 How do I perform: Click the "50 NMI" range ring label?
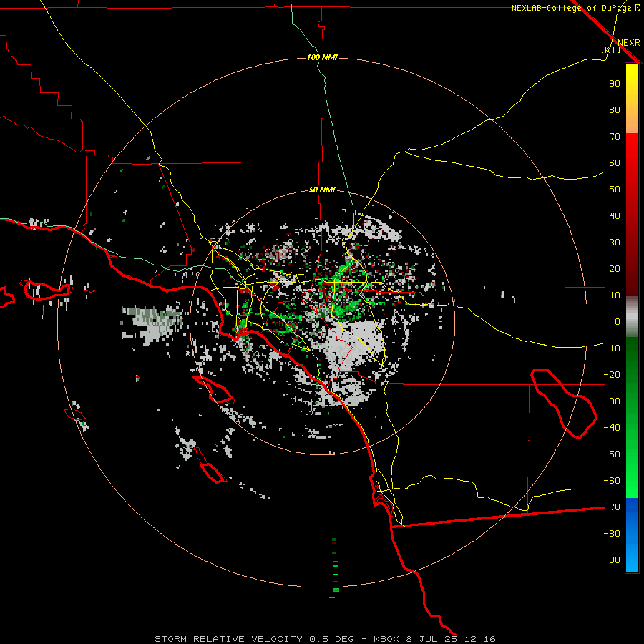322,190
